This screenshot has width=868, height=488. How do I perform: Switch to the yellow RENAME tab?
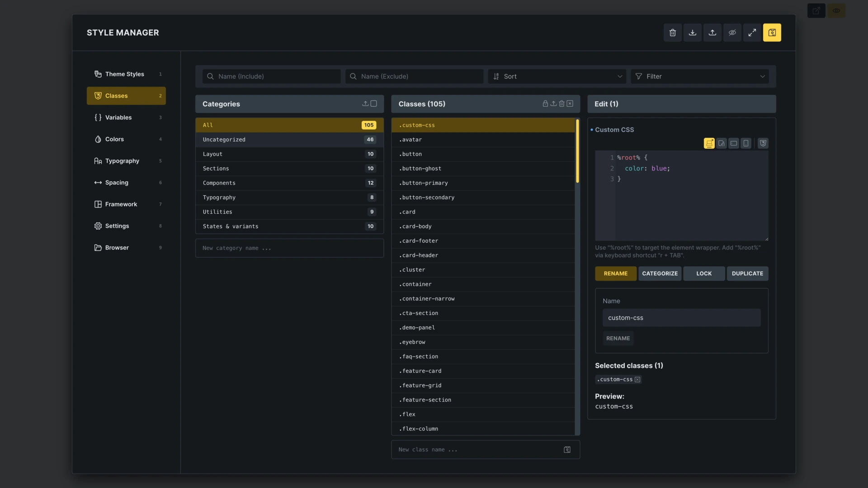click(615, 273)
